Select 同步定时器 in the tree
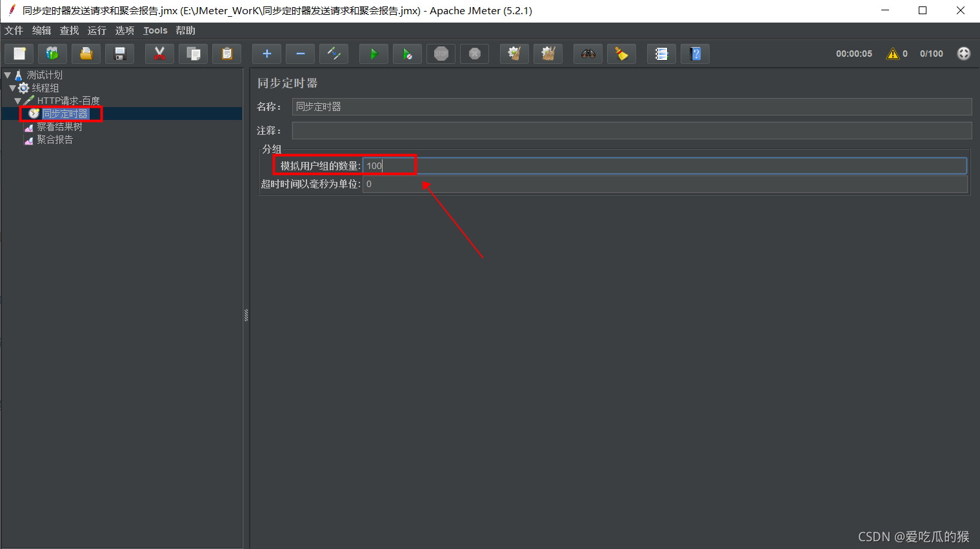Screen dimensions: 980x549 65,114
